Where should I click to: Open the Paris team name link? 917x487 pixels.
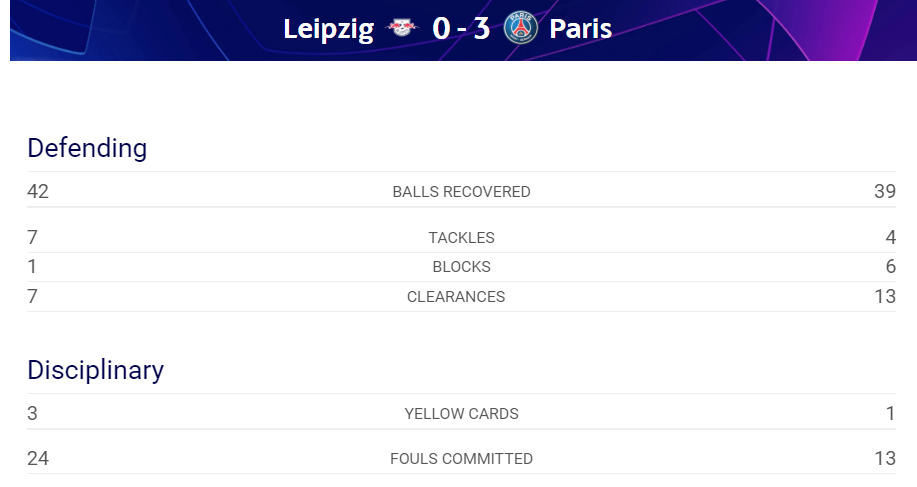click(x=581, y=28)
